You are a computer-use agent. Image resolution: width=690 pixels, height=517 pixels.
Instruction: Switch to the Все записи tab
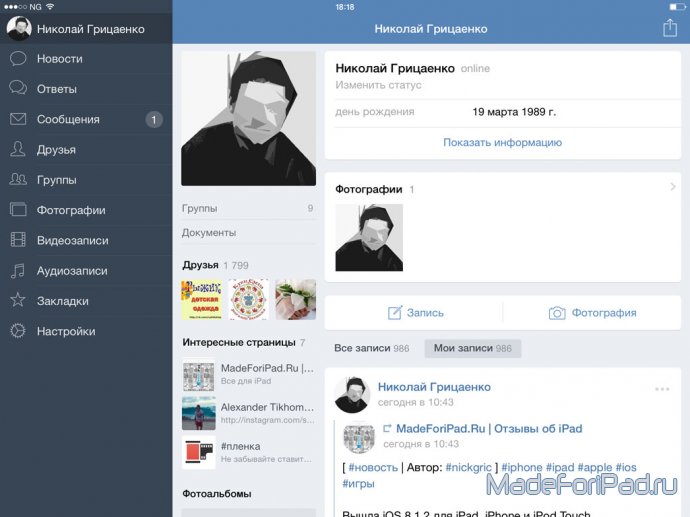point(372,348)
